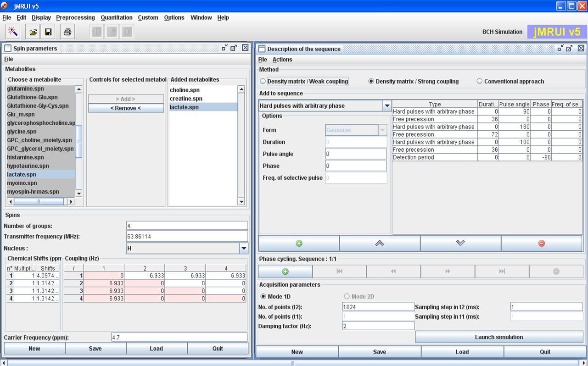Iconify the Spin parameters panel

click(224, 48)
